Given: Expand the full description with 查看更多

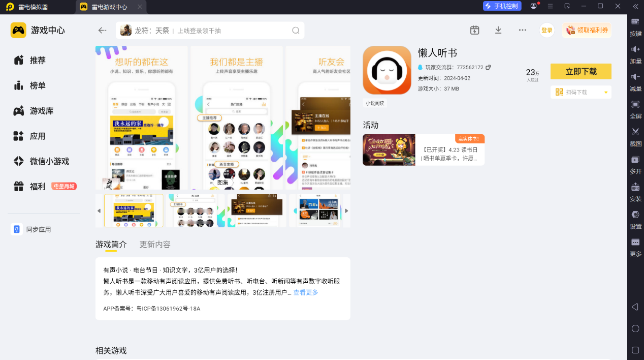Looking at the screenshot, I should 306,292.
